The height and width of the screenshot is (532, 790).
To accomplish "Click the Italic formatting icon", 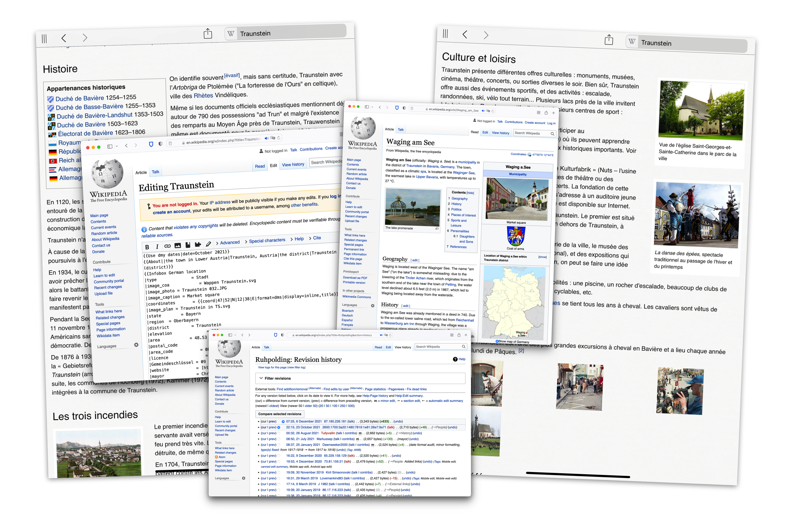I will coord(157,247).
